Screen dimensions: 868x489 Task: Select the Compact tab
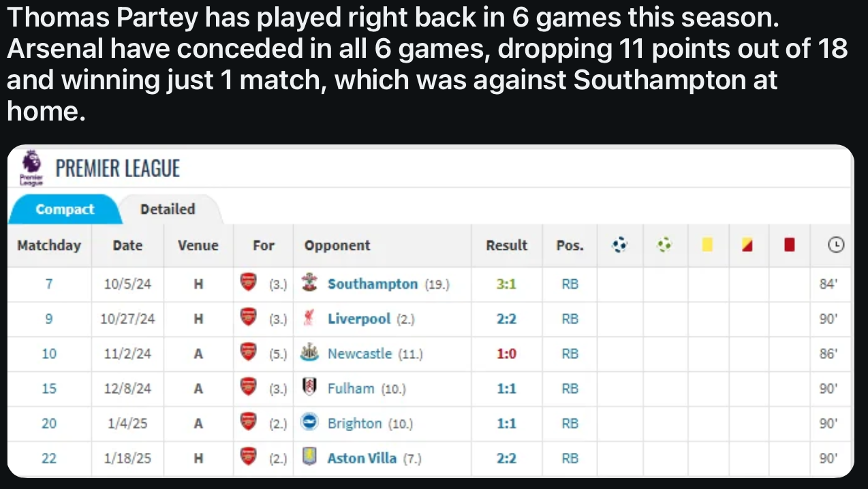[x=65, y=209]
